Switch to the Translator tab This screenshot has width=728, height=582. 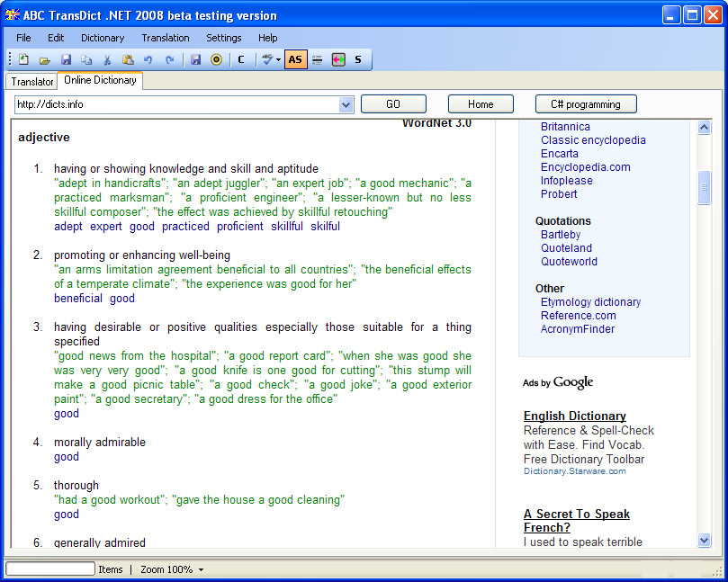tap(31, 81)
